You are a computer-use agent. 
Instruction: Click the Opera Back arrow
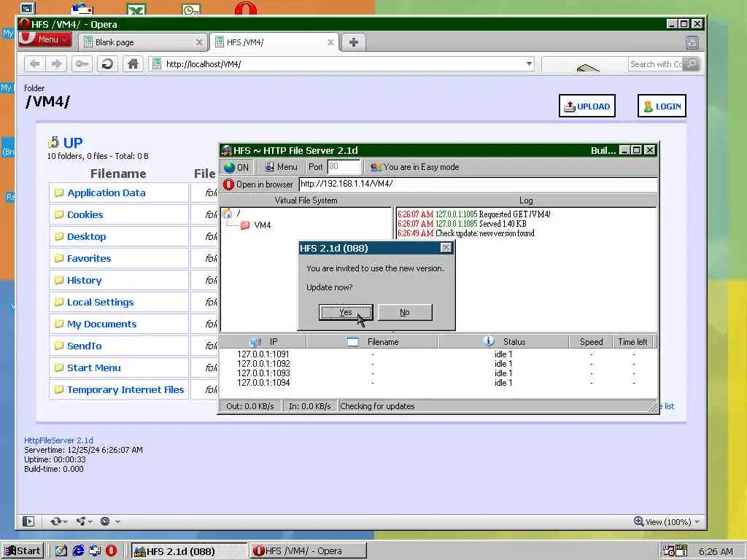click(x=35, y=64)
